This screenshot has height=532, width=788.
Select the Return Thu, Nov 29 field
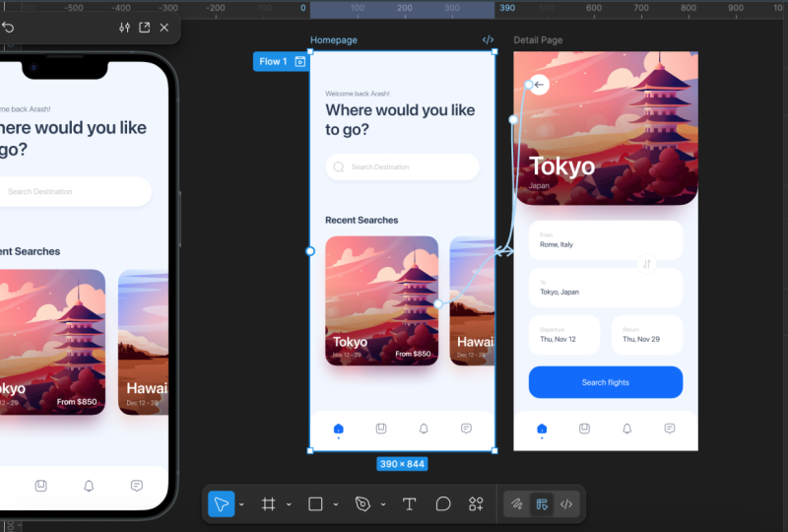pyautogui.click(x=647, y=335)
